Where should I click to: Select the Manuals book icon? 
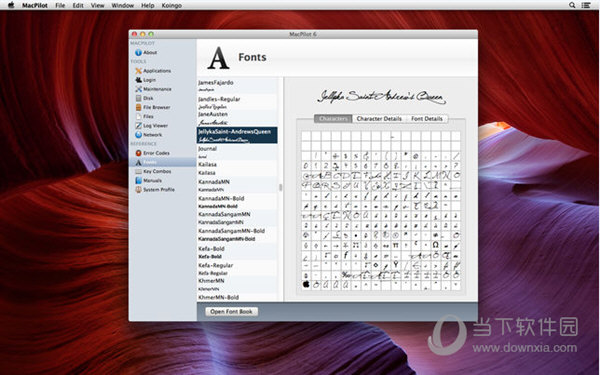(139, 180)
